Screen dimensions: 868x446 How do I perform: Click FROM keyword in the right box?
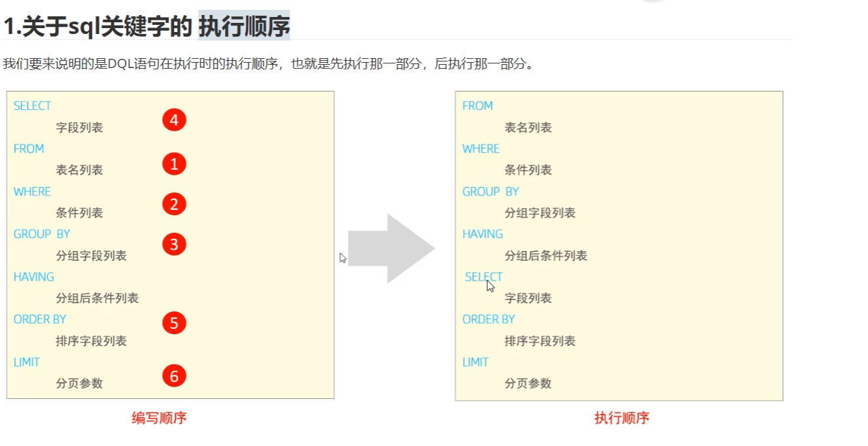[x=477, y=106]
